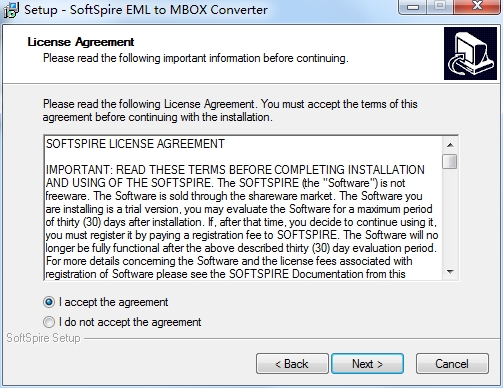This screenshot has width=503, height=388.
Task: Click the 'License Agreement' page heading
Action: pos(81,42)
